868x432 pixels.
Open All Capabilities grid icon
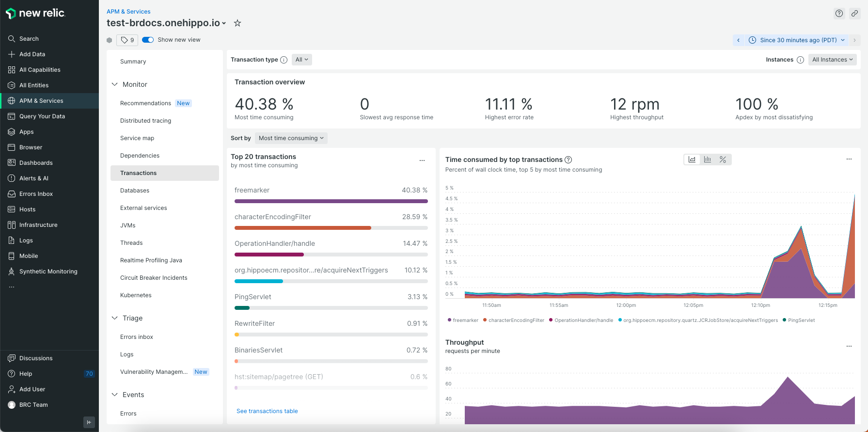12,70
